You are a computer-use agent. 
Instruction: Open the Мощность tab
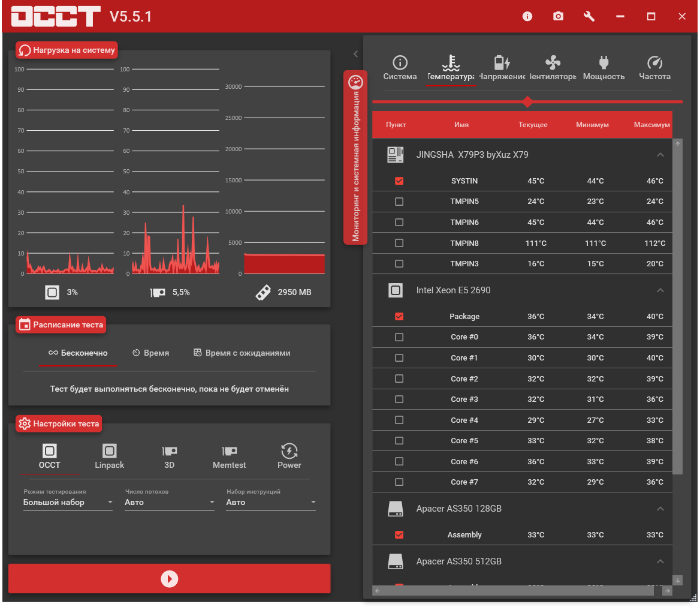point(604,68)
